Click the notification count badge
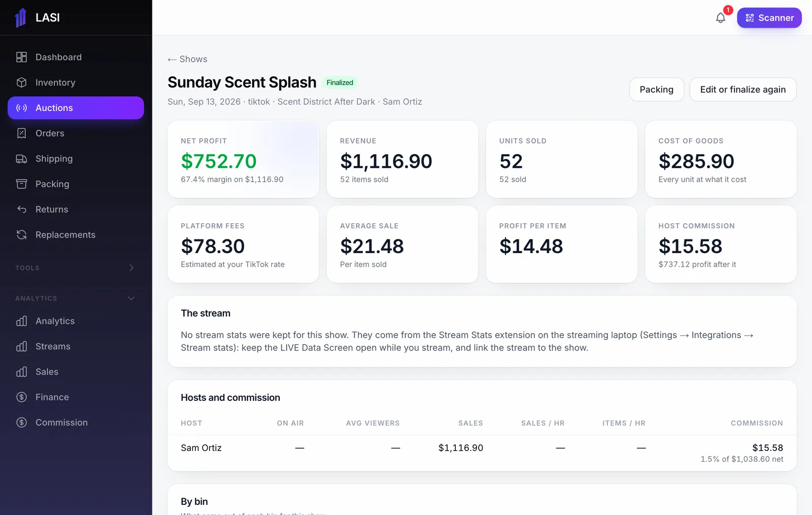This screenshot has width=812, height=515. tap(728, 10)
